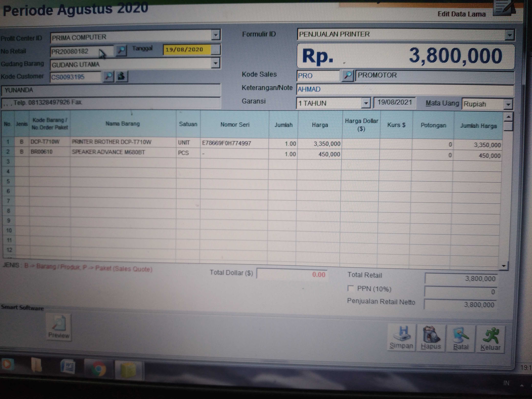Expand the Profit Center ID dropdown

point(216,35)
